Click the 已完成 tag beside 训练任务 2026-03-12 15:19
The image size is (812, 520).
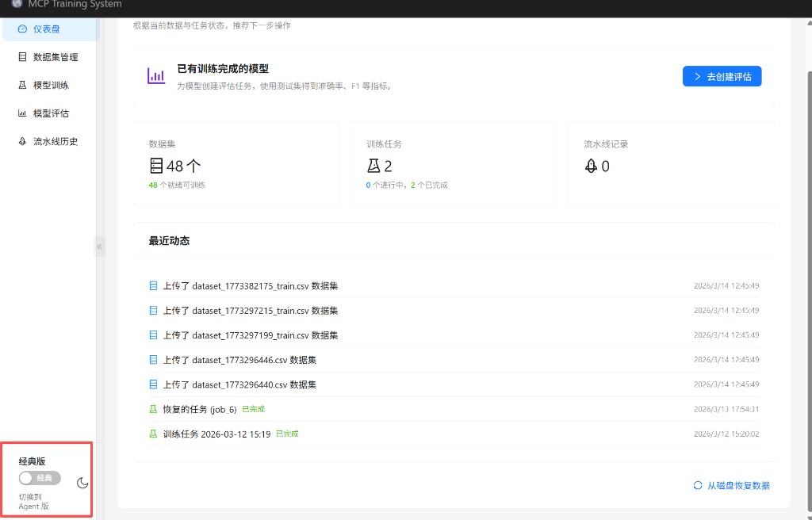(x=287, y=434)
